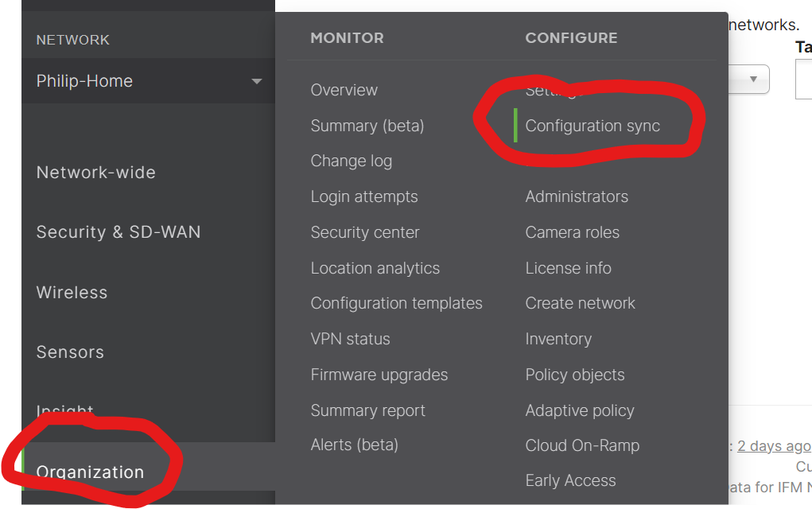Click the '2 days ago' link
Screen dimensions: 812x509
click(x=774, y=446)
